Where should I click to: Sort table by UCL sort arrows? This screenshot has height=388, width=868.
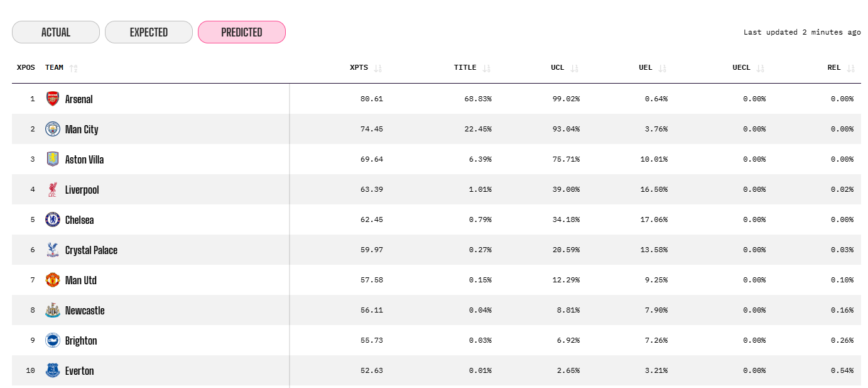point(575,68)
